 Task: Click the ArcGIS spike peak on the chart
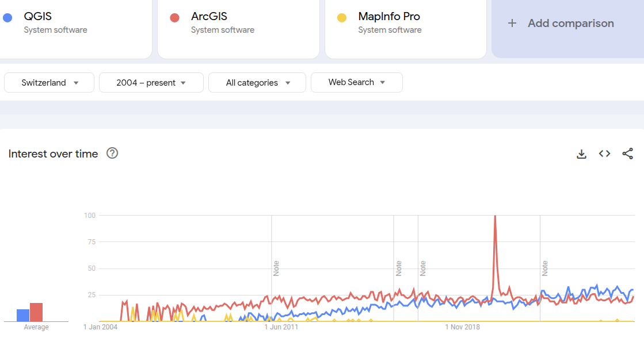(x=495, y=217)
